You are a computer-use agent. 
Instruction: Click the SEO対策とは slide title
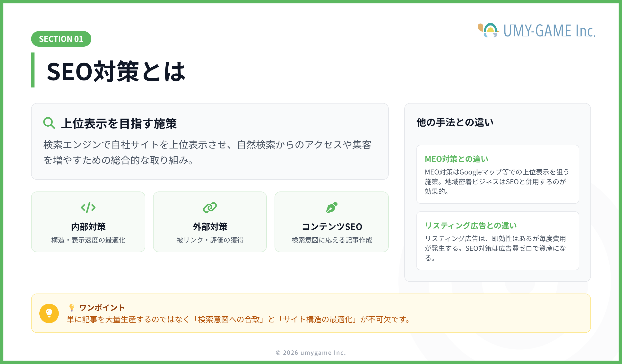point(116,71)
